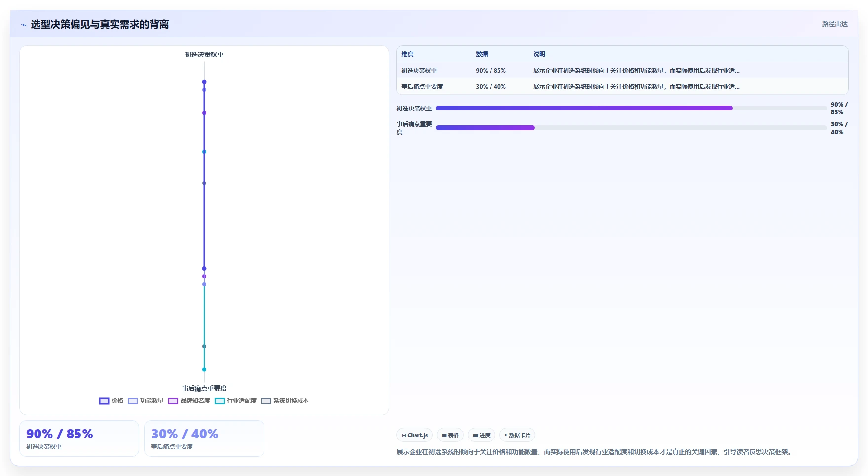Click the header icon beside the title
The width and height of the screenshot is (868, 476).
click(x=23, y=25)
